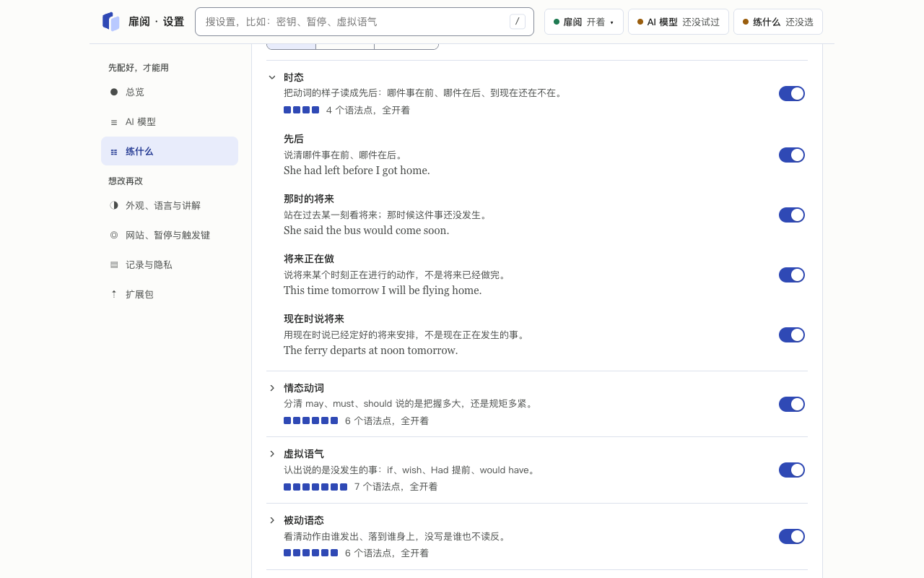924x578 pixels.
Task: Click the settings search input field
Action: pos(365,22)
